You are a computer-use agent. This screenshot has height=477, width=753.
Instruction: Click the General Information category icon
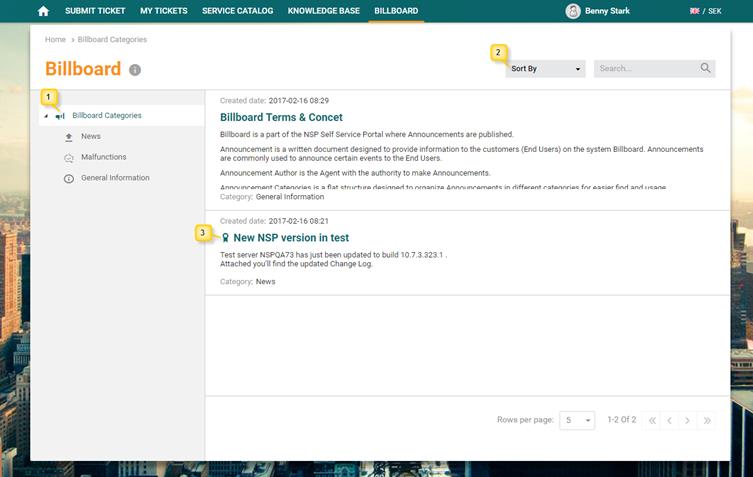(x=69, y=179)
